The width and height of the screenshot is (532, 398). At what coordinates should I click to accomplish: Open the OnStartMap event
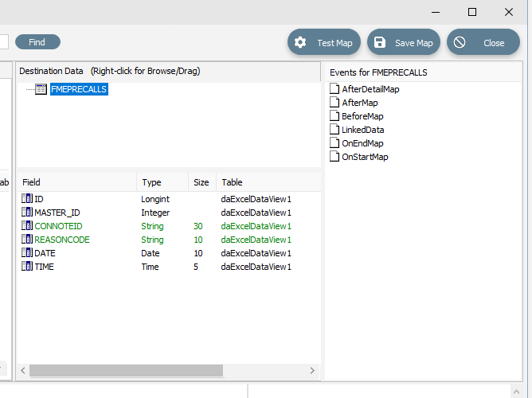point(365,157)
